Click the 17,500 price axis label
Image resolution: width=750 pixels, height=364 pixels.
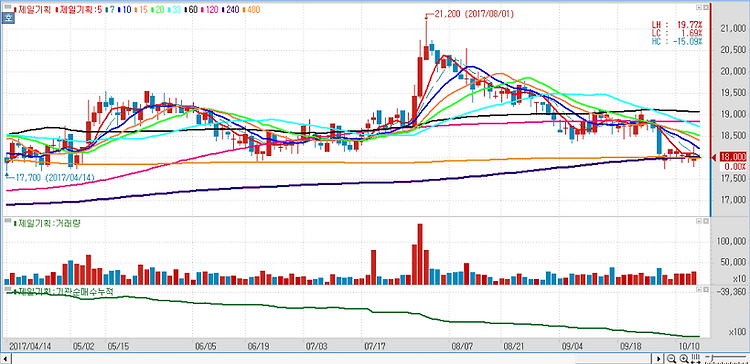point(732,178)
